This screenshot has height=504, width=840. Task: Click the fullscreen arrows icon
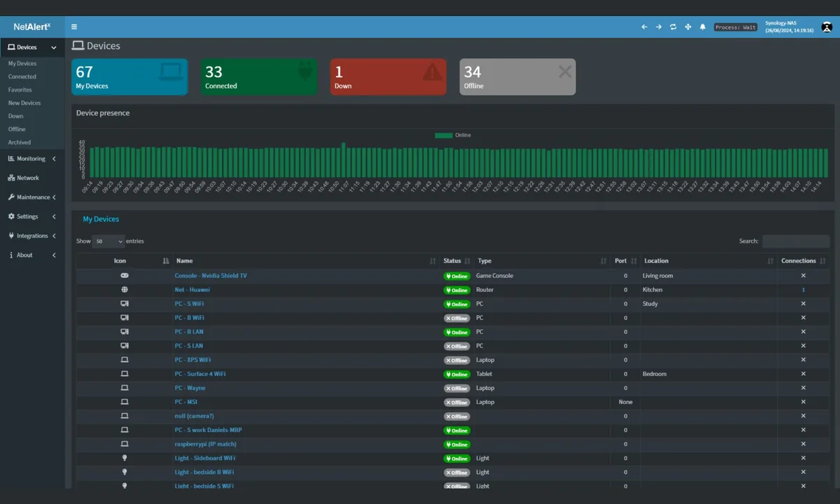coord(688,27)
